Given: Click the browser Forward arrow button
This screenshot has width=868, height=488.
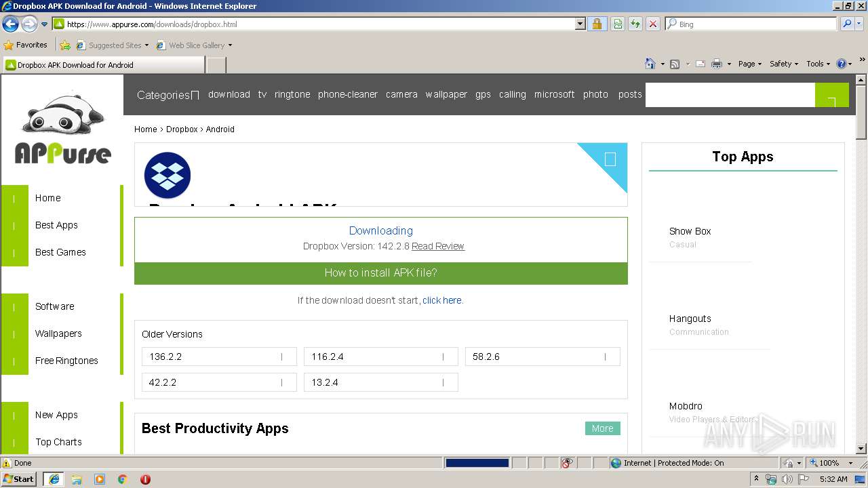Looking at the screenshot, I should [28, 24].
